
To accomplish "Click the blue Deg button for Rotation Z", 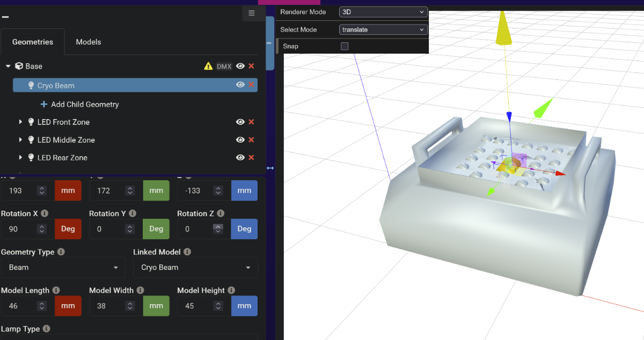I will 244,229.
